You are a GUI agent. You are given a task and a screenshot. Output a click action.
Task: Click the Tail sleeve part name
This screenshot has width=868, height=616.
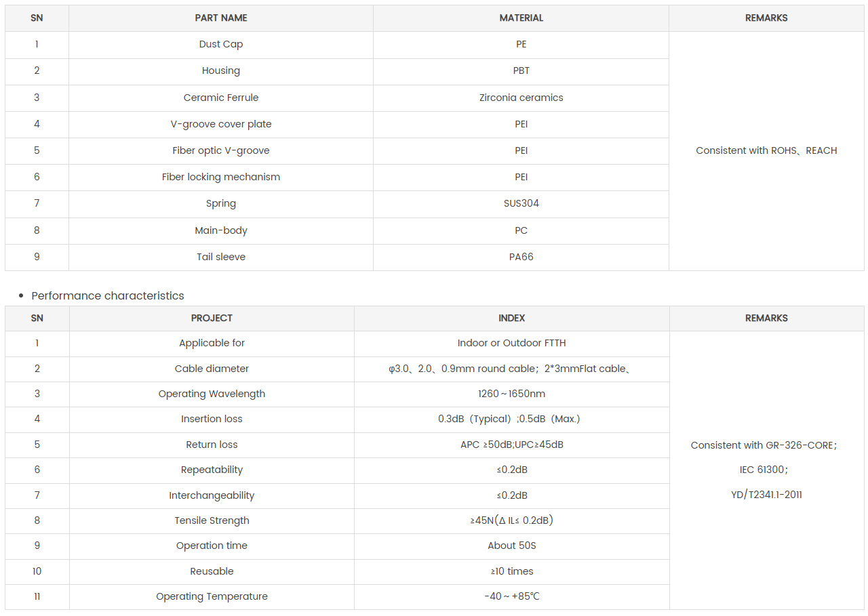[221, 257]
